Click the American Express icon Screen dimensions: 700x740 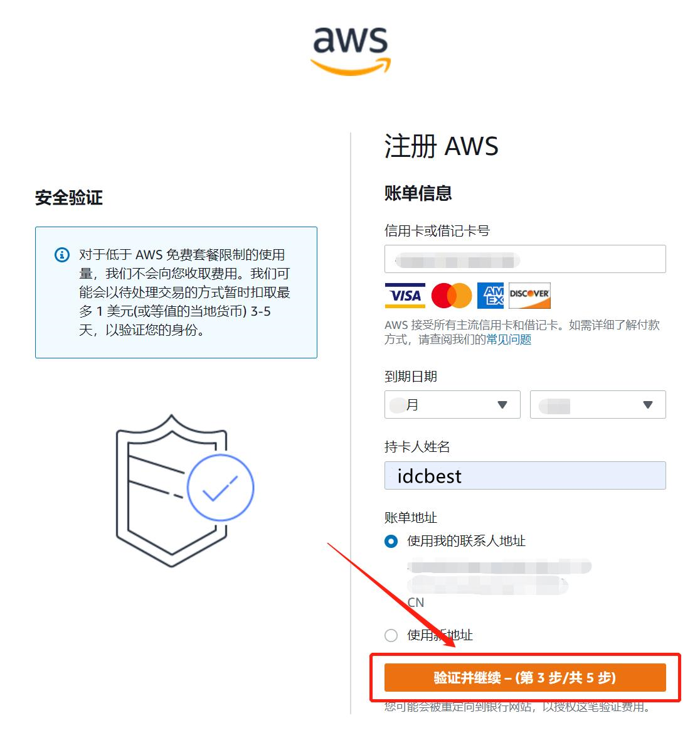[x=490, y=296]
